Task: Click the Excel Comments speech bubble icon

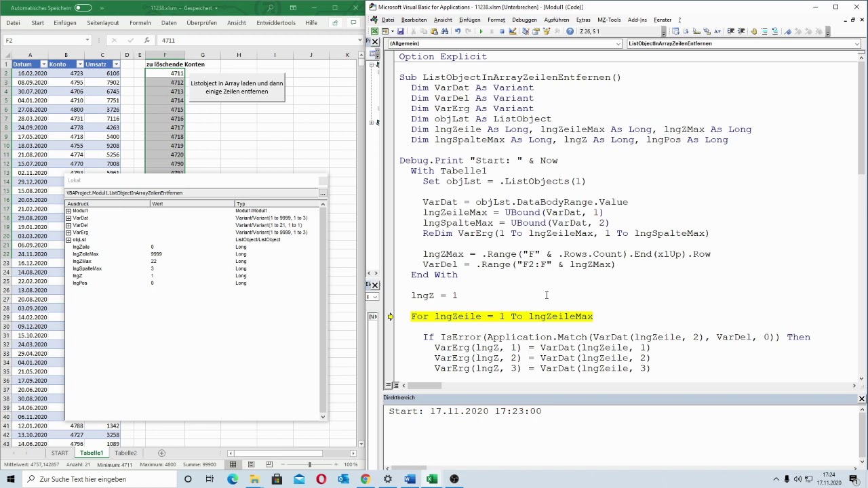Action: [x=353, y=22]
